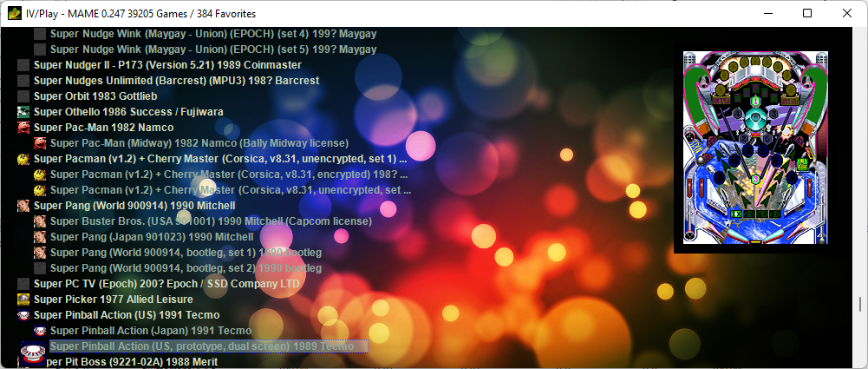868x369 pixels.
Task: Click the Super Buster Bros. icon
Action: pyautogui.click(x=40, y=221)
